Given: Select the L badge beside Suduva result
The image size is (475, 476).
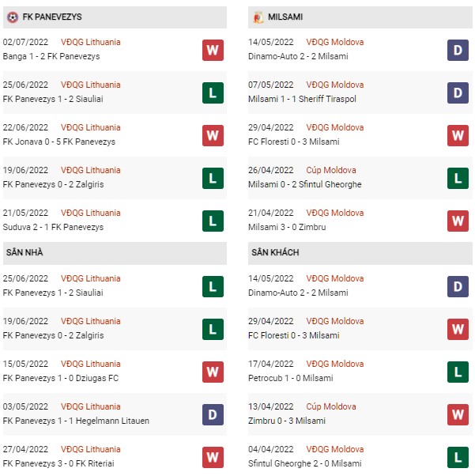Looking at the screenshot, I should pyautogui.click(x=213, y=221).
